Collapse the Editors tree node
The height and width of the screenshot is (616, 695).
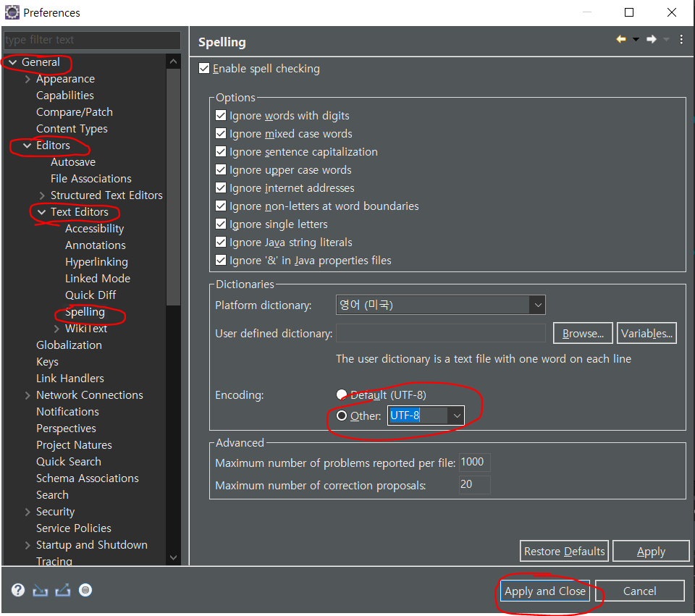(28, 145)
